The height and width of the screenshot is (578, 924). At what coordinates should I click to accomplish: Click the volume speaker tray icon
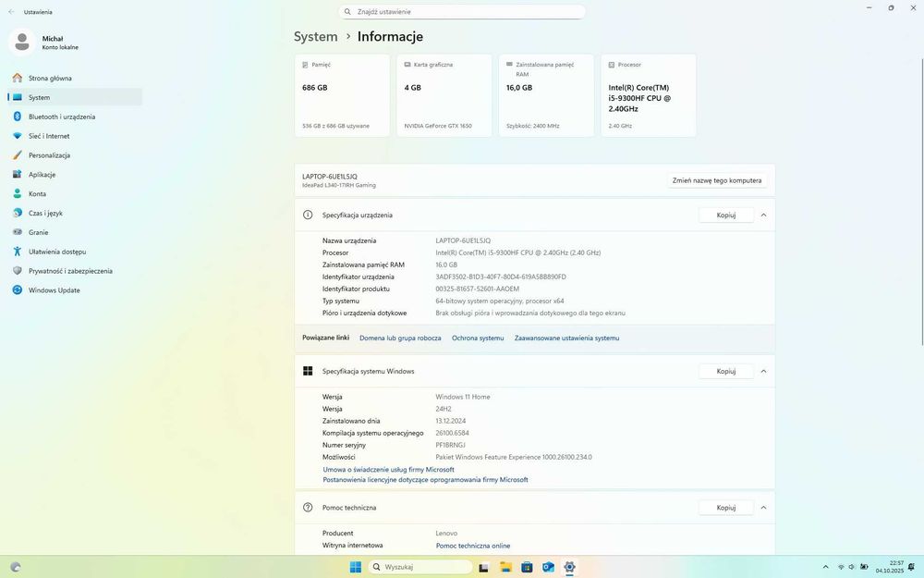[852, 567]
